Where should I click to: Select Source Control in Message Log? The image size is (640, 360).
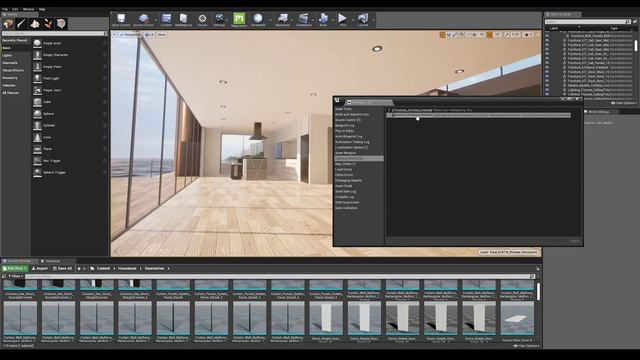click(348, 120)
